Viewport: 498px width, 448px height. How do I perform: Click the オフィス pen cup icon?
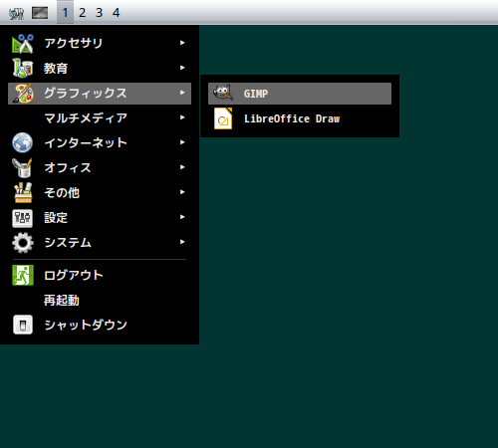[22, 167]
